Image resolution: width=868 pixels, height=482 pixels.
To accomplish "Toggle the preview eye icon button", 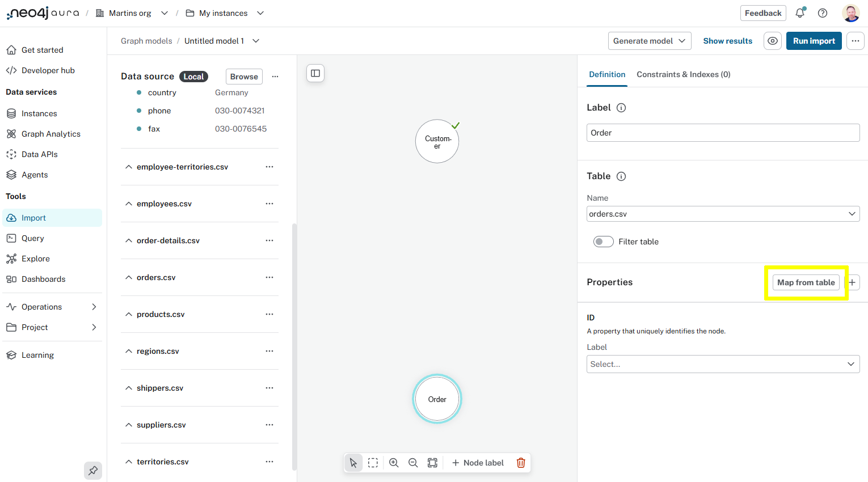I will coord(773,41).
